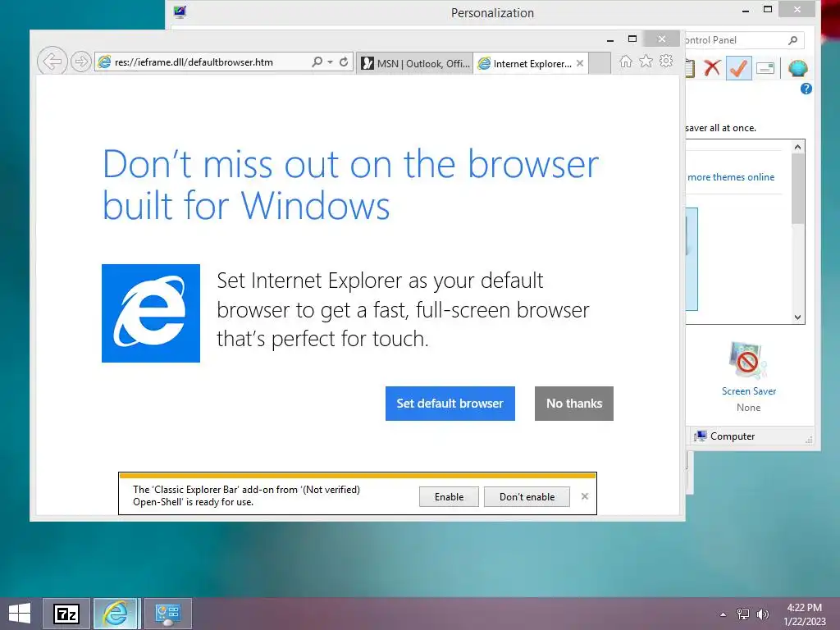
Task: Open the volume speaker tray icon
Action: click(x=762, y=614)
